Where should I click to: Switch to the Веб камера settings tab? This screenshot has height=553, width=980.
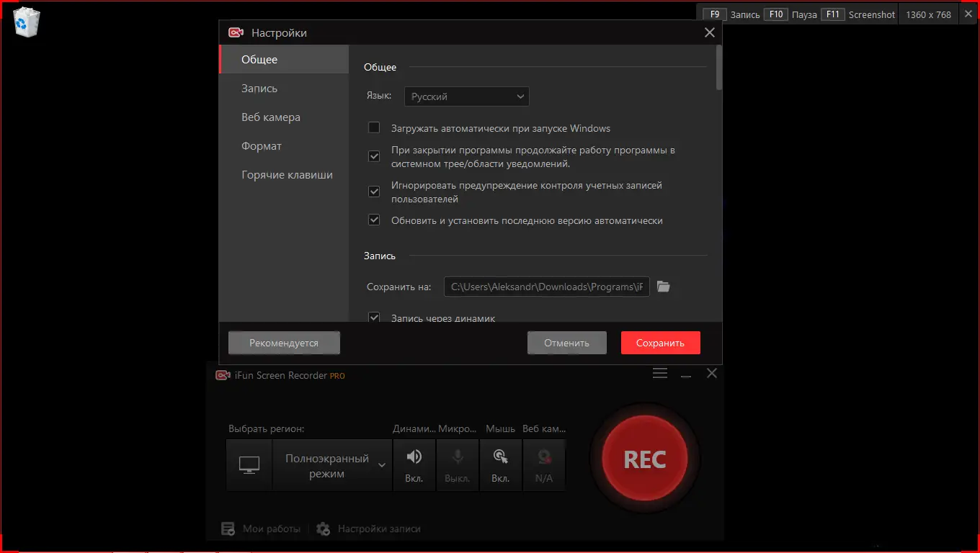269,117
